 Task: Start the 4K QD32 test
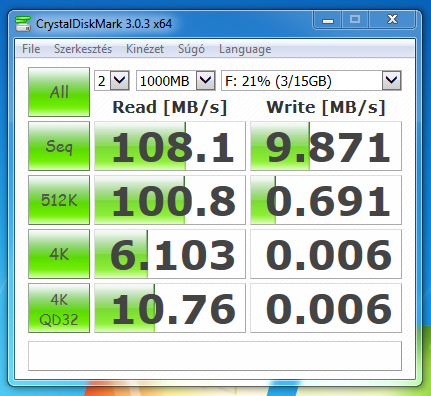(x=59, y=308)
